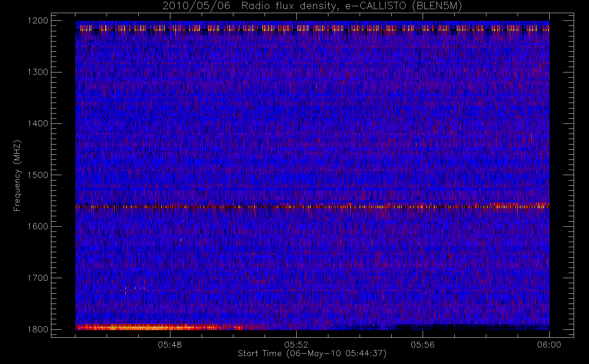Click the 1300 frequency tick label
Screen dimensions: 589x364
38,72
